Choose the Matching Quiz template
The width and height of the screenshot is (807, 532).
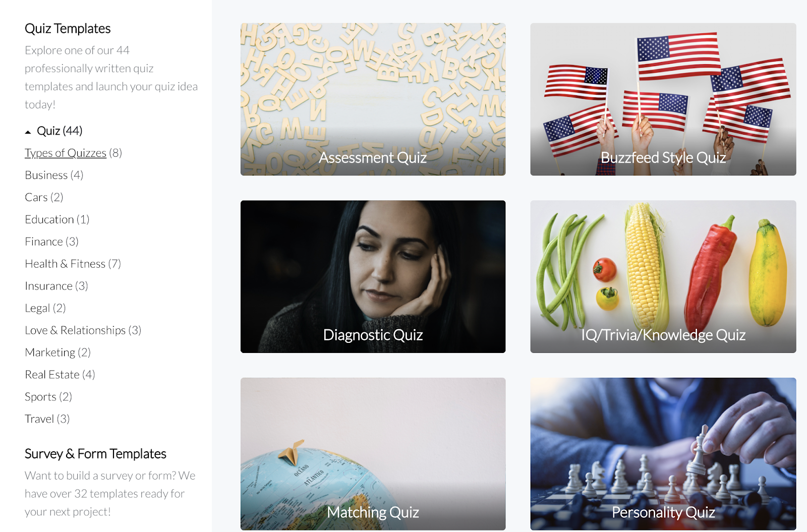373,454
